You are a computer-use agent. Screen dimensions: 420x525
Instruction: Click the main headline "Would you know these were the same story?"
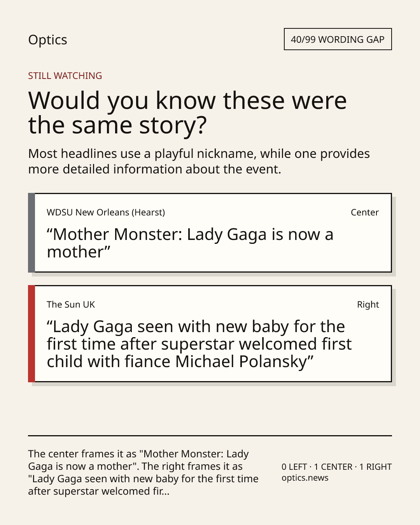(187, 113)
